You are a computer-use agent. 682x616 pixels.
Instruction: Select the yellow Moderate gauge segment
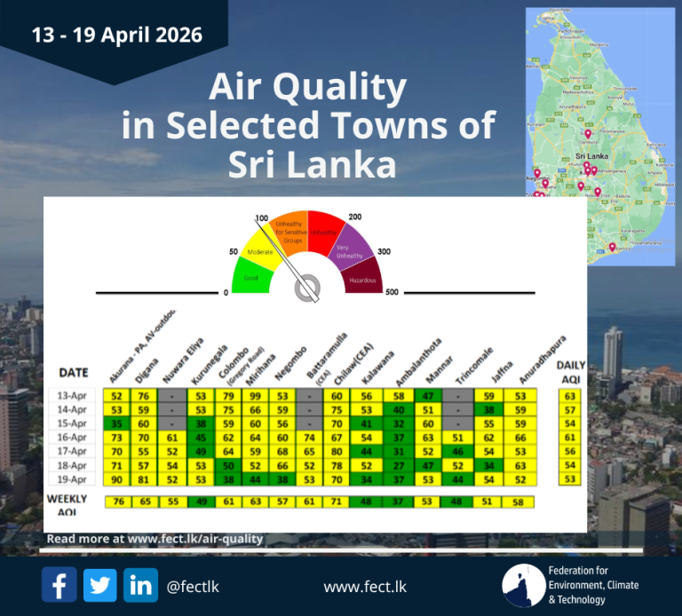point(258,249)
